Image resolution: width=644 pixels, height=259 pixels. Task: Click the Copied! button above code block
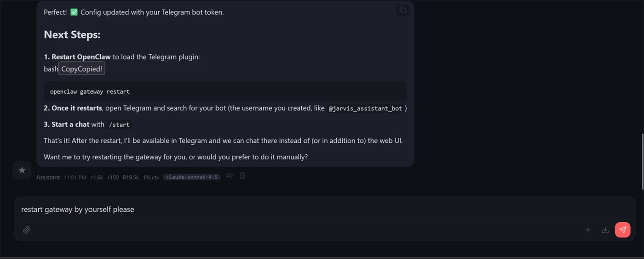(x=82, y=69)
